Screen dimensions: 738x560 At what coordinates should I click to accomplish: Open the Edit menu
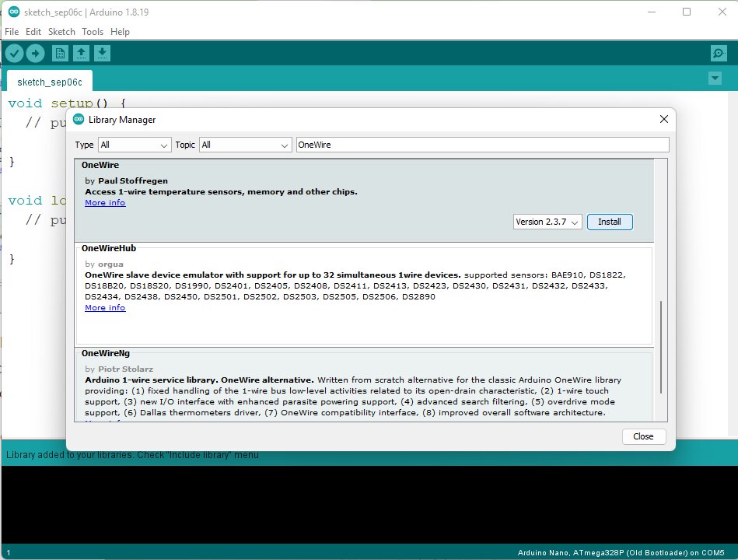(x=33, y=32)
